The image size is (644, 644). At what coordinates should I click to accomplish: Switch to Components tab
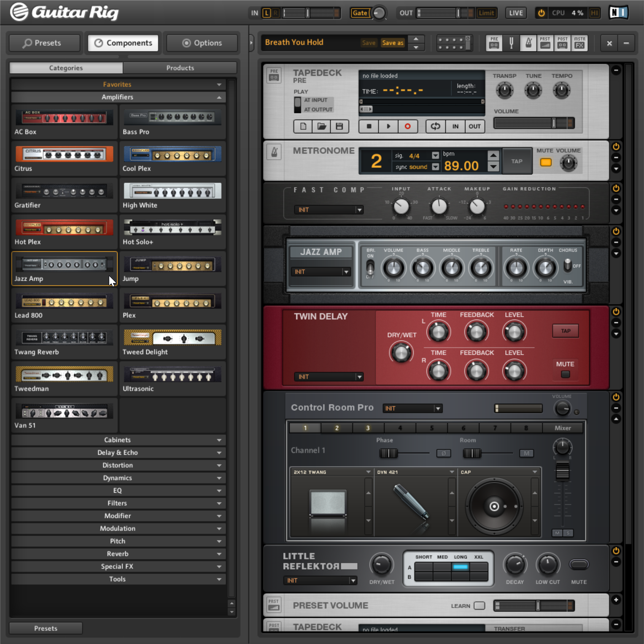click(123, 43)
